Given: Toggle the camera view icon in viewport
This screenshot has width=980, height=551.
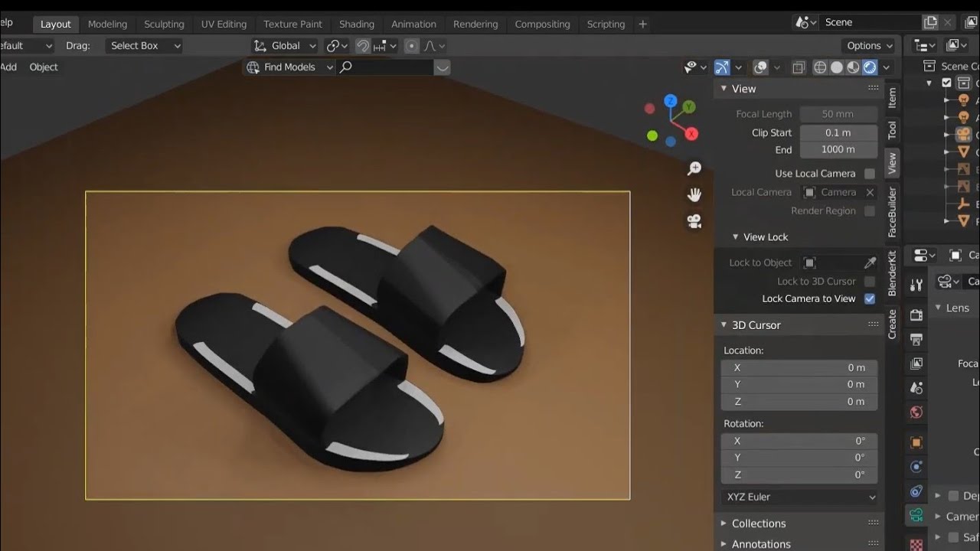Looking at the screenshot, I should pyautogui.click(x=694, y=221).
